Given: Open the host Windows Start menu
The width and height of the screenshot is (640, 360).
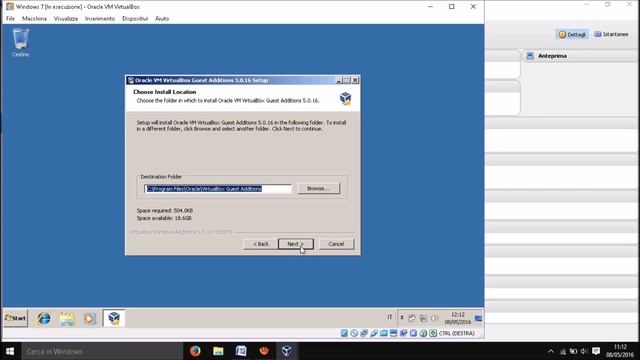Looking at the screenshot, I should pyautogui.click(x=10, y=351).
